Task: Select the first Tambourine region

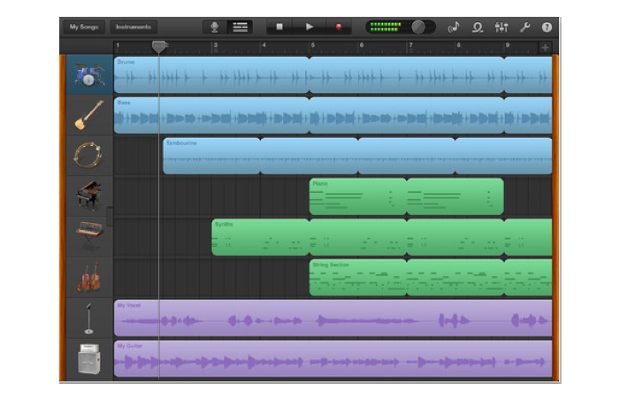Action: tap(212, 156)
